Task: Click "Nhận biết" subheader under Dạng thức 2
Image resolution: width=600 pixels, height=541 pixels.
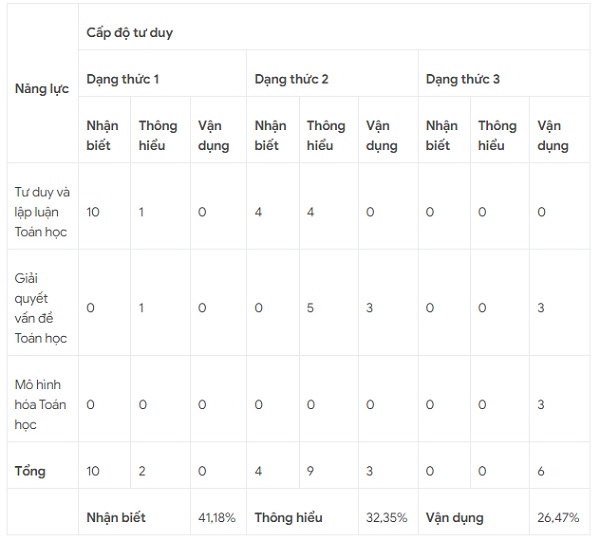Action: pyautogui.click(x=270, y=135)
